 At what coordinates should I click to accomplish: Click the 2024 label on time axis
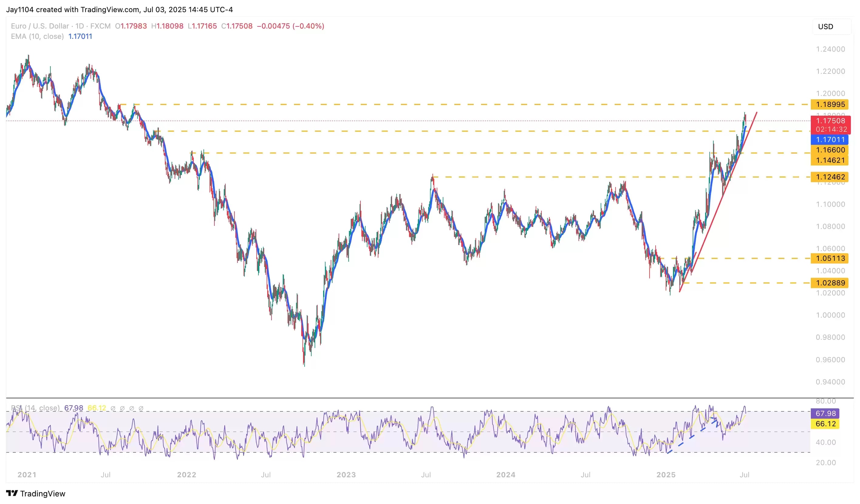click(x=506, y=475)
